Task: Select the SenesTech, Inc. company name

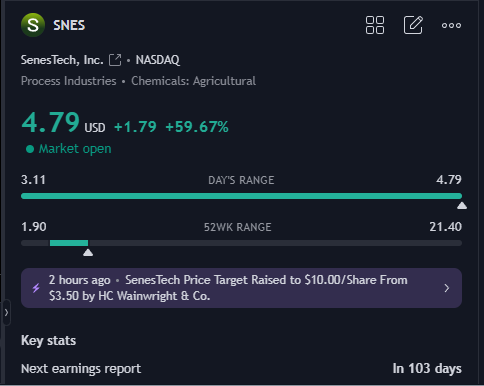Action: tap(62, 60)
